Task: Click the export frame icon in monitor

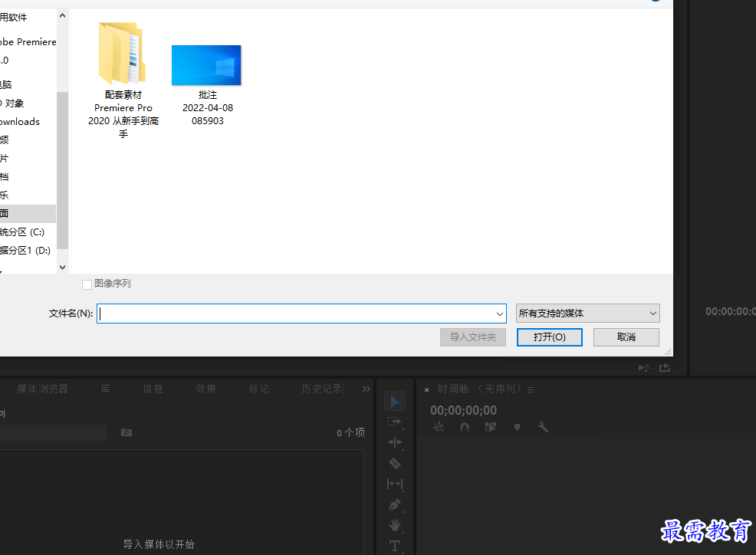Action: point(665,367)
